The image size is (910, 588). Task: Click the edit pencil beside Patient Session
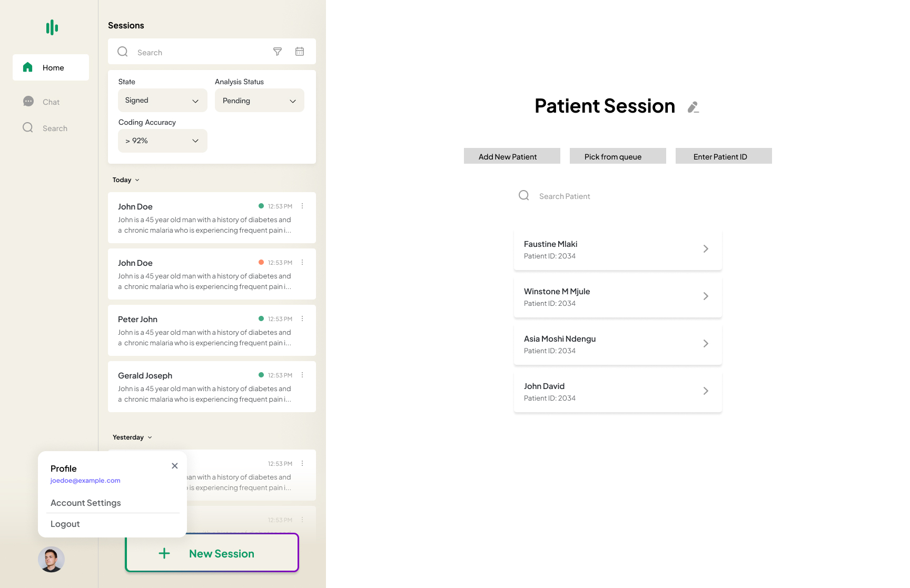(x=693, y=107)
